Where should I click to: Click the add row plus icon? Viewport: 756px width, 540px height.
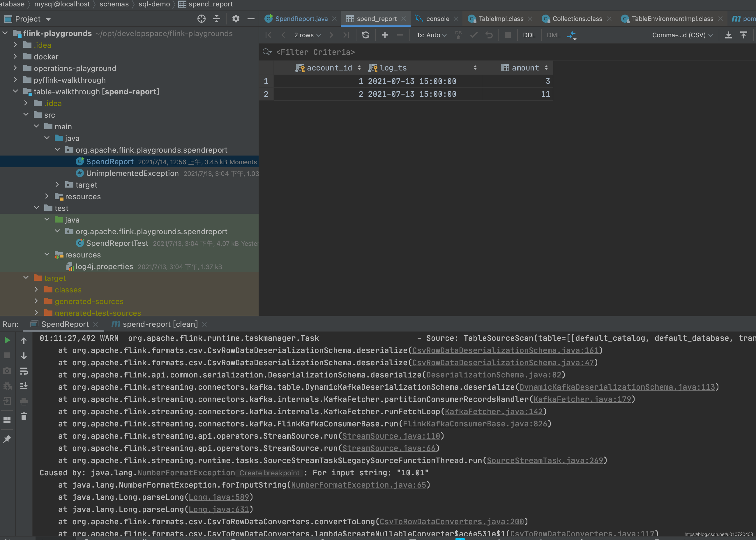(385, 35)
